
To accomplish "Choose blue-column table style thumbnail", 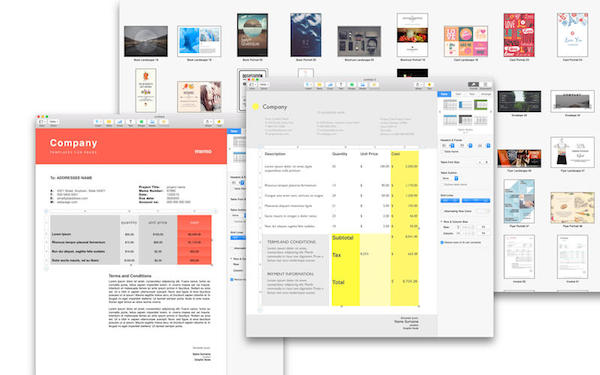I will 465,104.
